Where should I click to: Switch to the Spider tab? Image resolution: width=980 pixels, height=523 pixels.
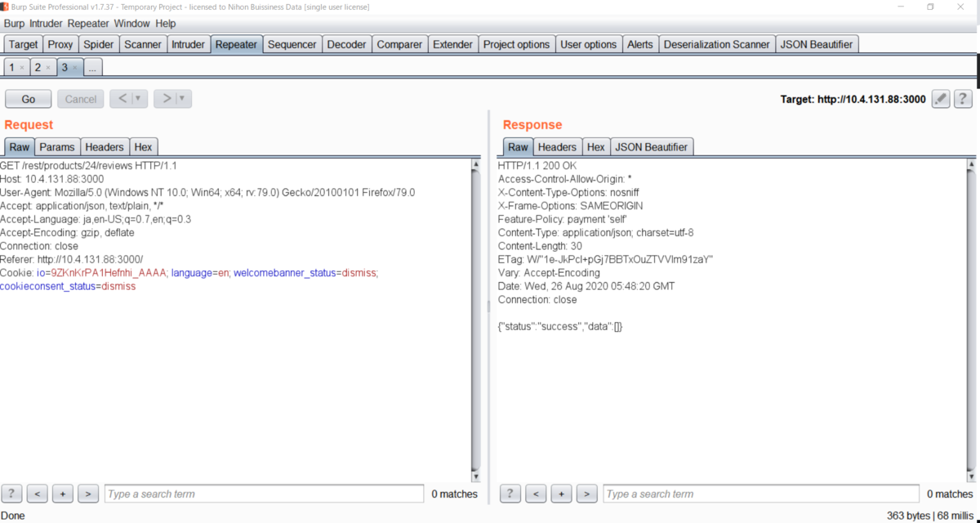99,44
